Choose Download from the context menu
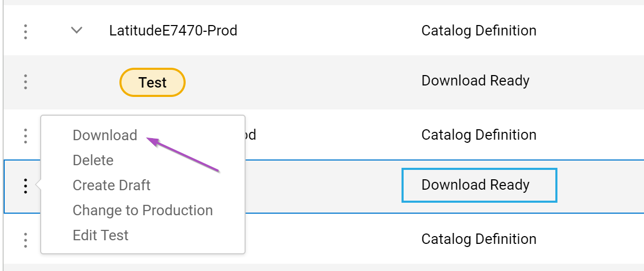Image resolution: width=644 pixels, height=271 pixels. pos(105,135)
